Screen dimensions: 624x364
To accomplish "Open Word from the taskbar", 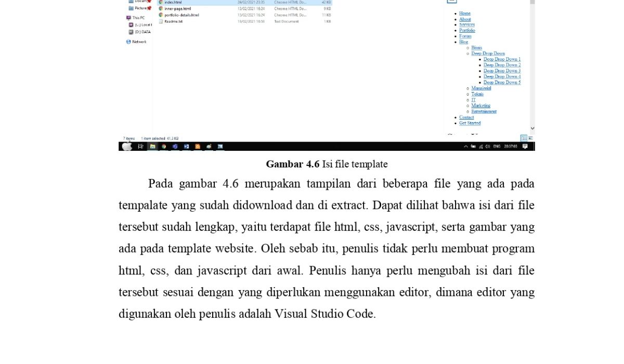I will (x=186, y=147).
